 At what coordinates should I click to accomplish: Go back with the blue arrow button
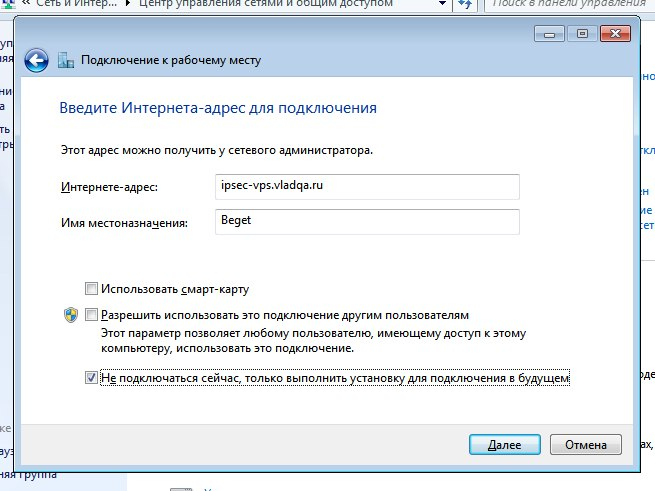(36, 61)
